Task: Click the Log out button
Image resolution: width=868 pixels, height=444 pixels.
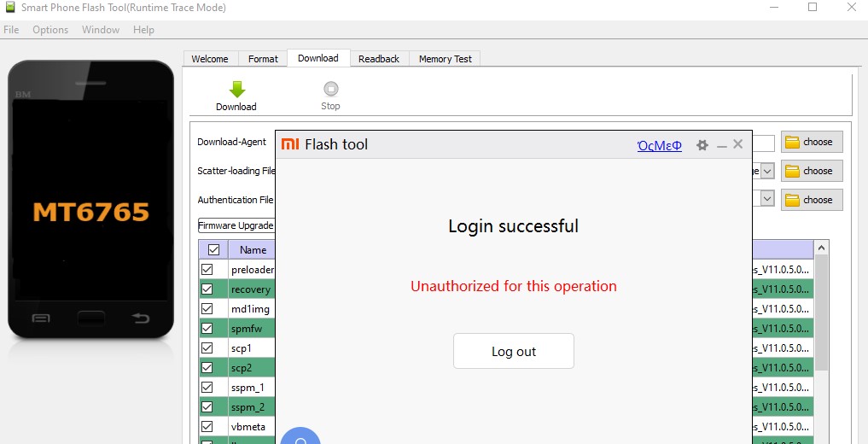Action: [x=513, y=351]
